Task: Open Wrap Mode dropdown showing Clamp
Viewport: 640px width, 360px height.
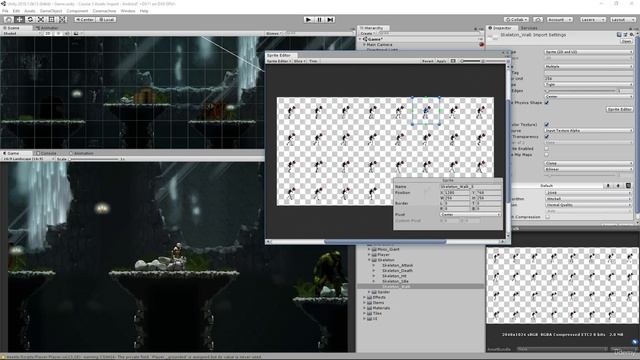Action: click(x=589, y=163)
